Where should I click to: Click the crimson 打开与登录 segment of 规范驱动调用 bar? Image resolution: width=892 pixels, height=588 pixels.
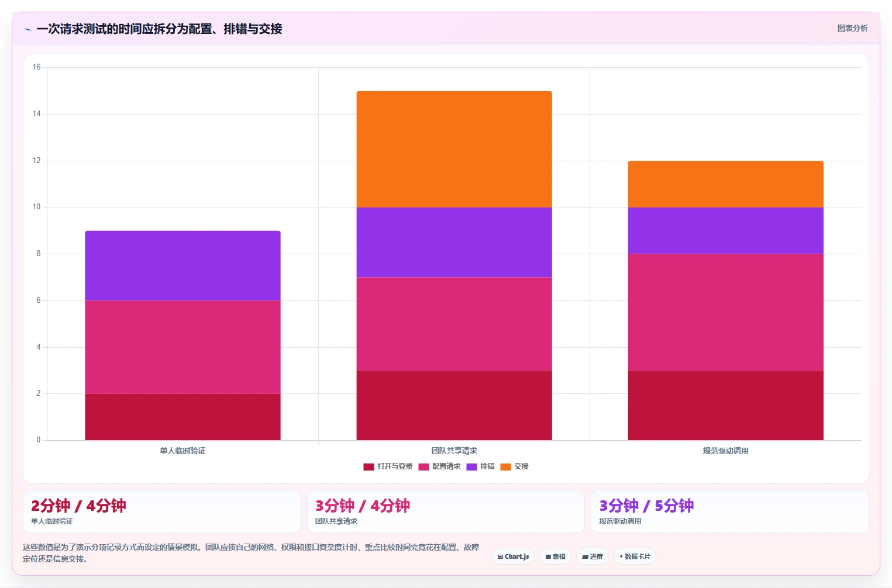(725, 405)
